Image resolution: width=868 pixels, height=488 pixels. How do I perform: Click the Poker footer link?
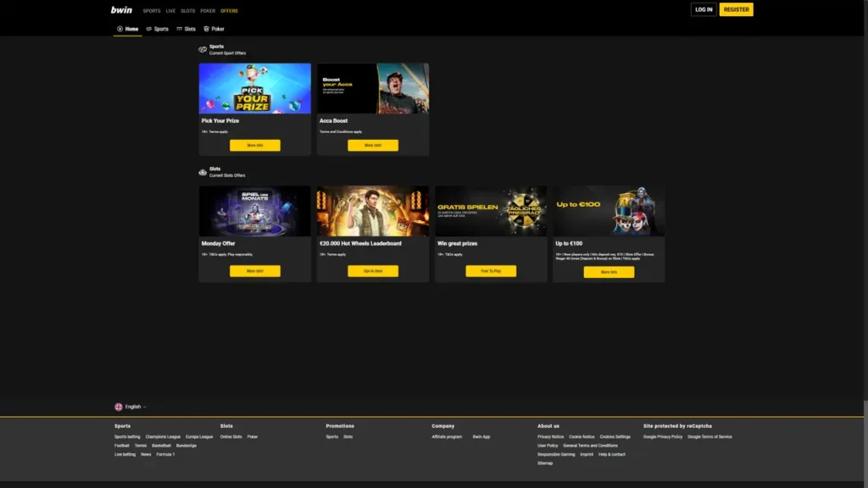[x=253, y=436]
